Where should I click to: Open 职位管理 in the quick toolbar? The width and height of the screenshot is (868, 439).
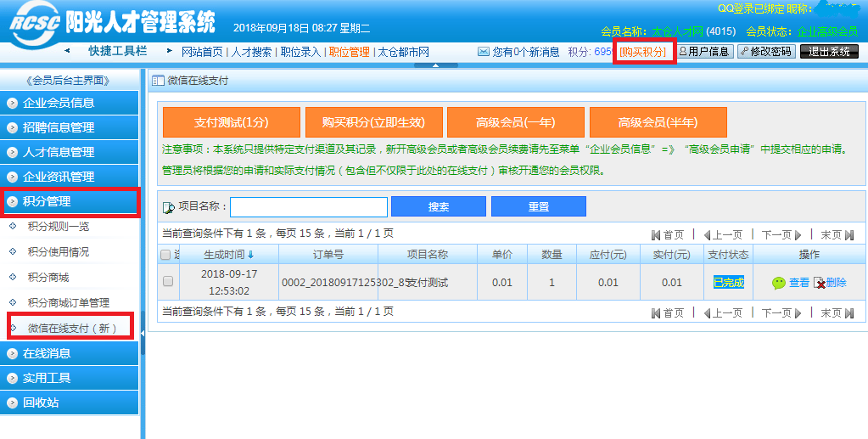[x=349, y=52]
